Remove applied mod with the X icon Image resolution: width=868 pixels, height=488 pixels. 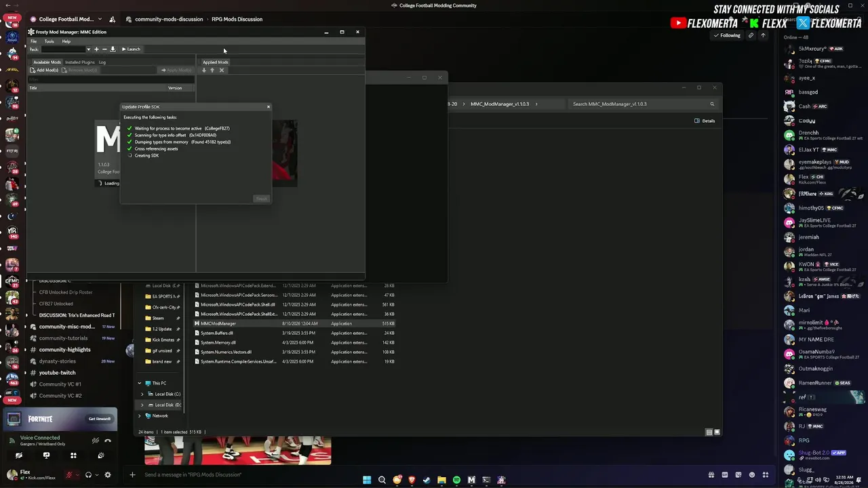221,70
